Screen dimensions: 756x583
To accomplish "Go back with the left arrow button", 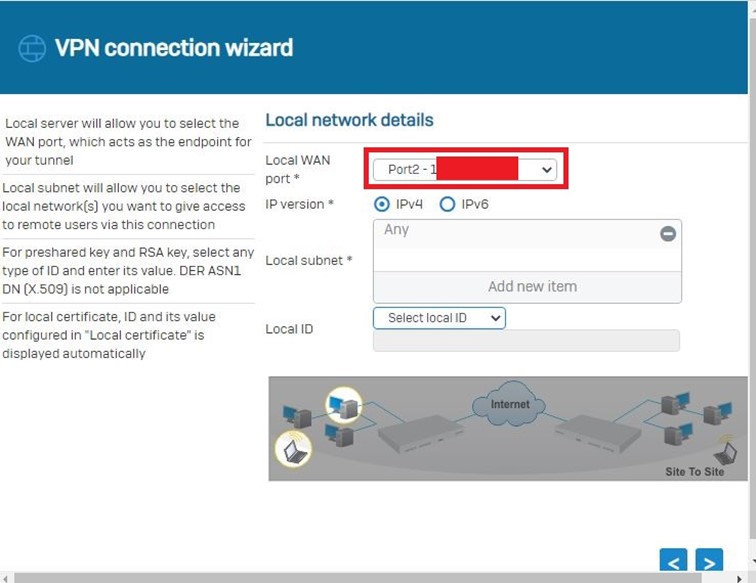I will click(x=673, y=562).
